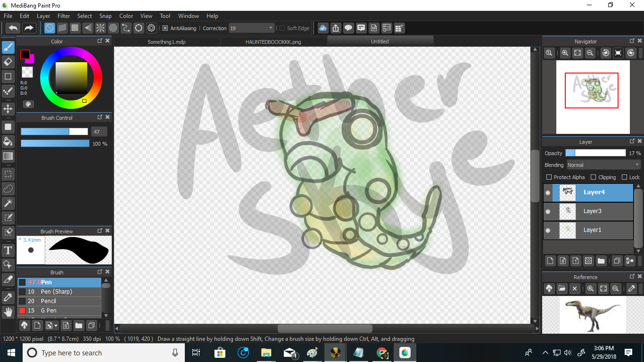Select the Eyedropper tool in left toolbar
The width and height of the screenshot is (644, 362).
click(x=8, y=297)
